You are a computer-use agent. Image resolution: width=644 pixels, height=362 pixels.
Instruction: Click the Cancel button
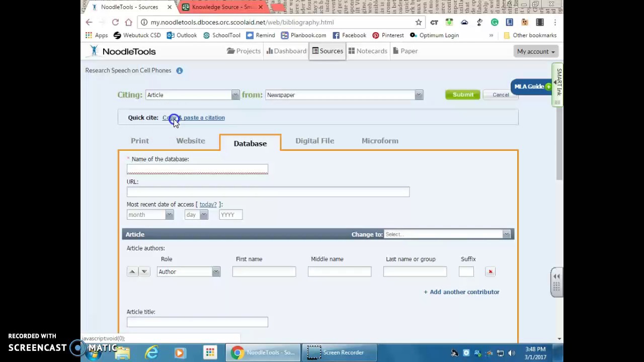[x=501, y=95]
